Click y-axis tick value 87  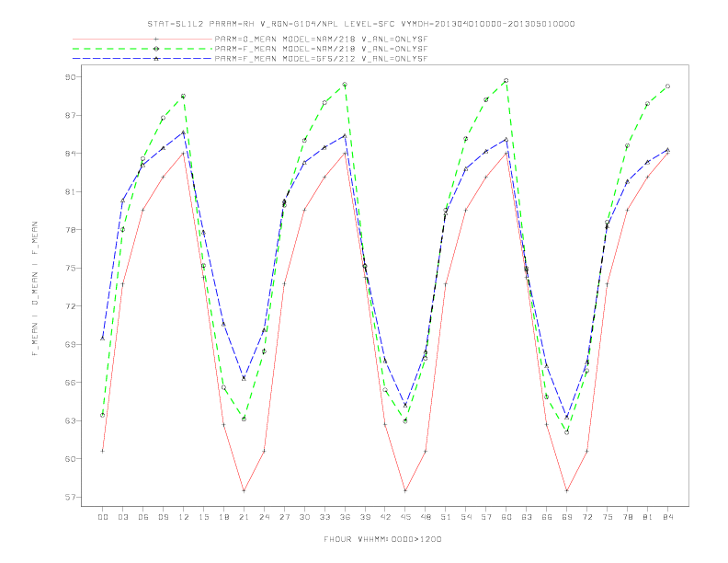[70, 115]
